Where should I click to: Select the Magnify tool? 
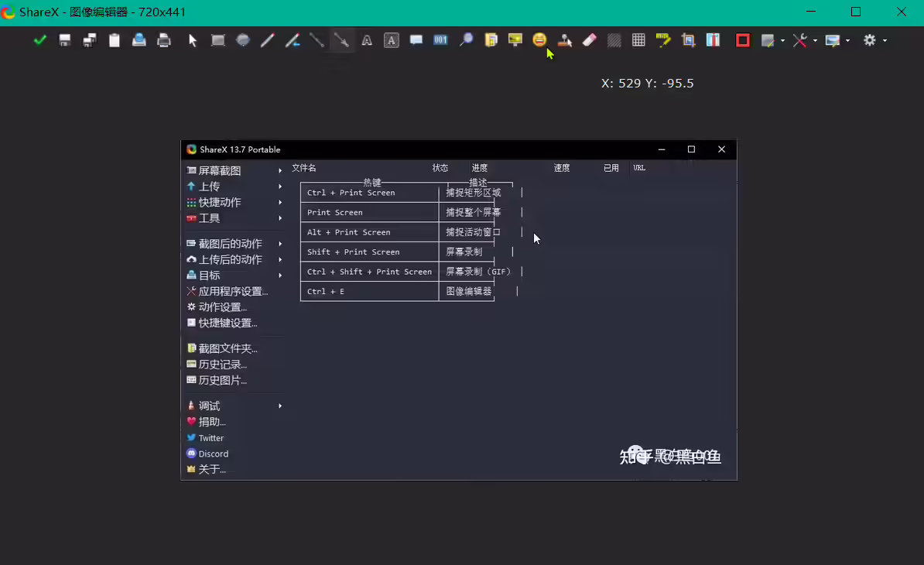pyautogui.click(x=466, y=40)
